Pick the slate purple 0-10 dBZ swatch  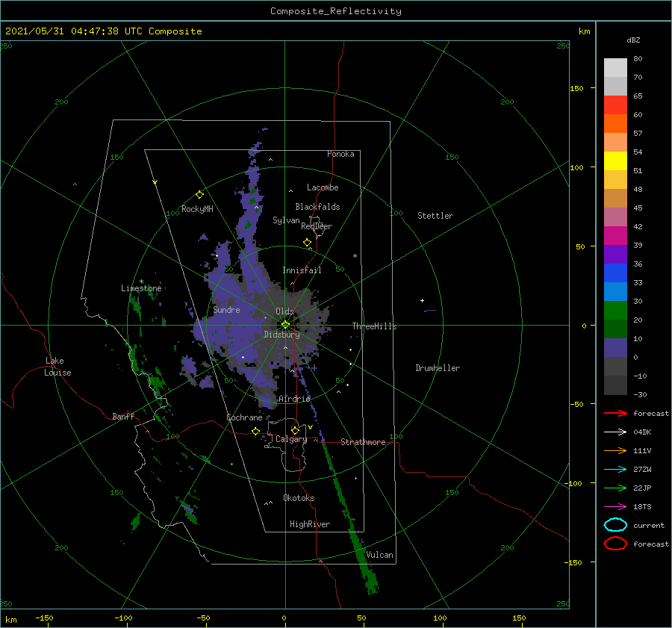[x=615, y=348]
